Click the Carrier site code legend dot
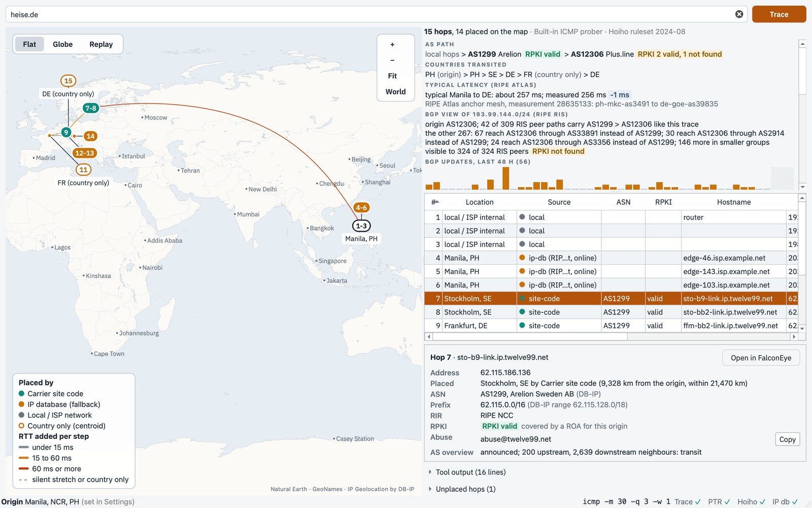The height and width of the screenshot is (508, 812). click(21, 393)
